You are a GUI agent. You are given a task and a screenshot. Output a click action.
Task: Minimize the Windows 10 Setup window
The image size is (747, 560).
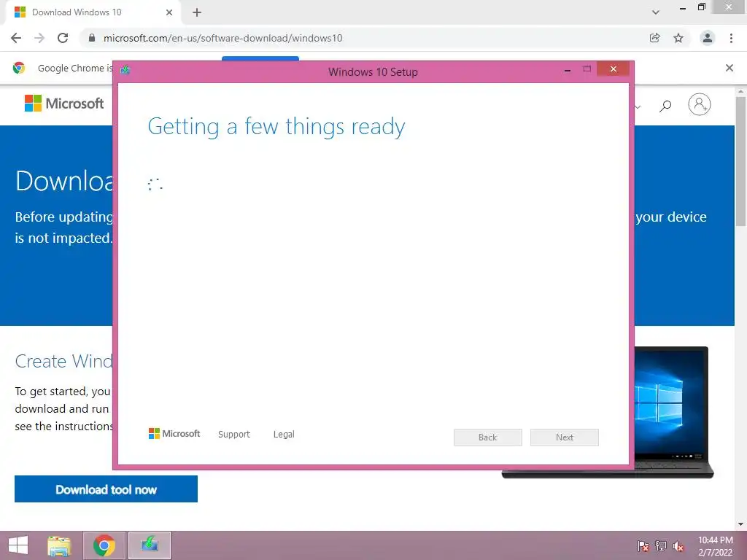[568, 69]
